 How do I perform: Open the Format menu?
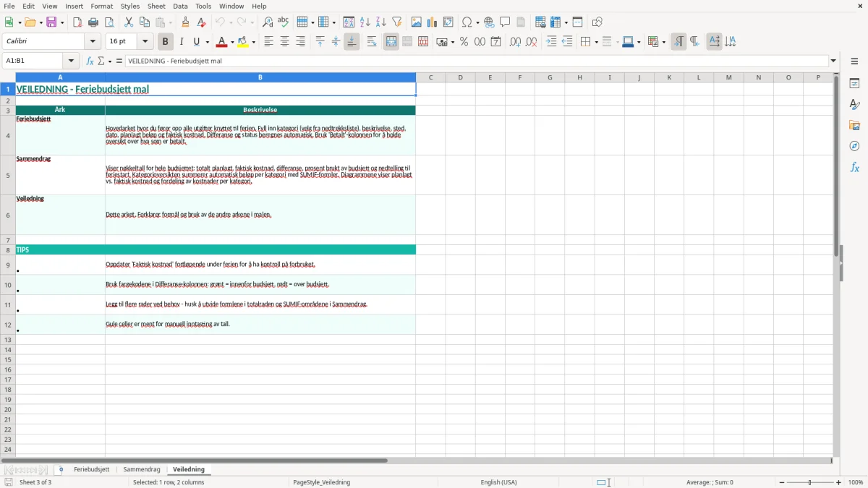click(x=101, y=6)
